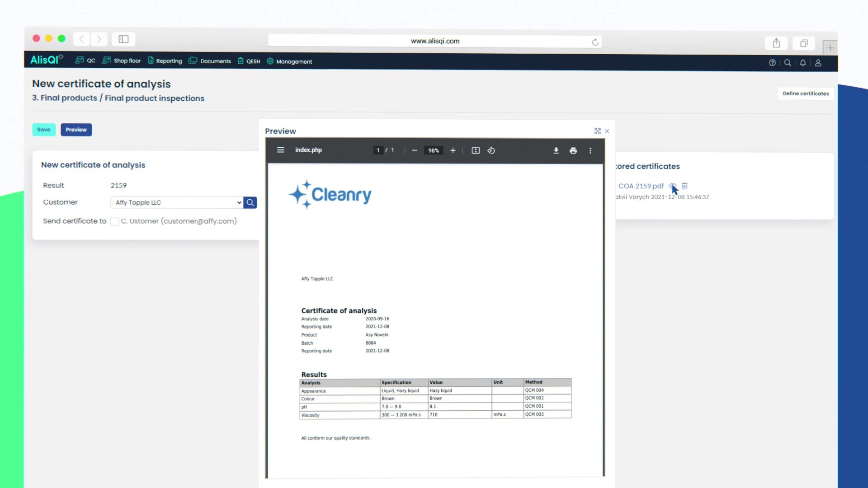Click in the page number field
The width and height of the screenshot is (868, 488).
378,150
